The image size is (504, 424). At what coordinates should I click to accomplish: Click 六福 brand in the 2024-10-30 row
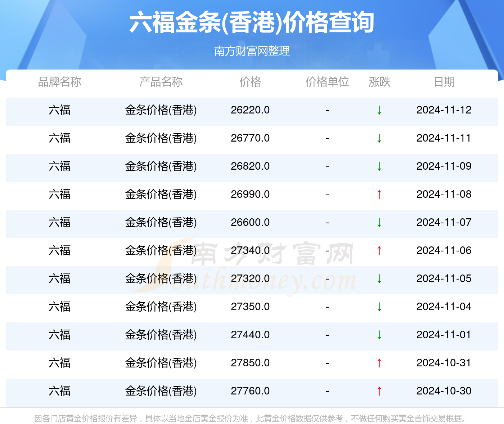click(59, 391)
